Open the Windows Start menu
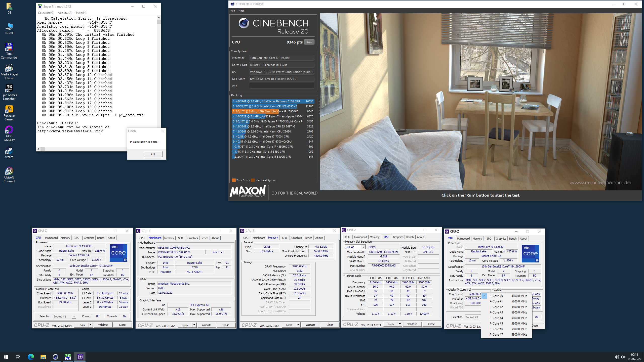Screen dimensions: 644x362 click(x=6, y=357)
